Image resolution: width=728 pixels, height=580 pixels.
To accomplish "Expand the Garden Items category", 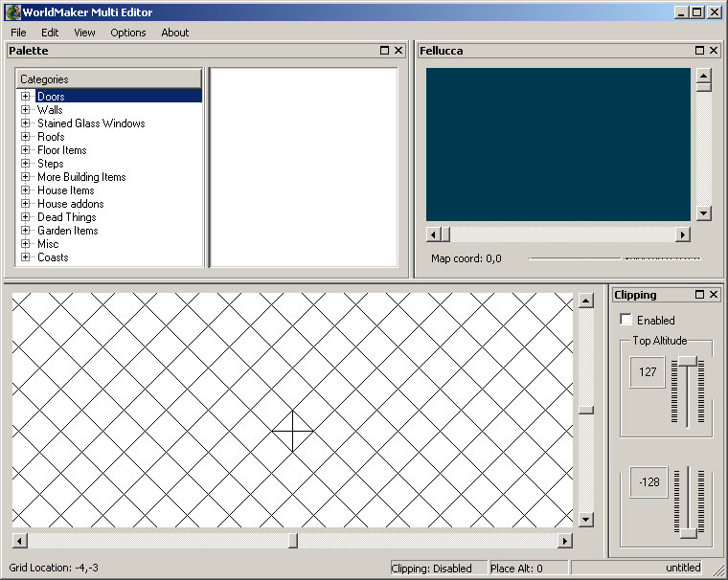I will [x=26, y=231].
